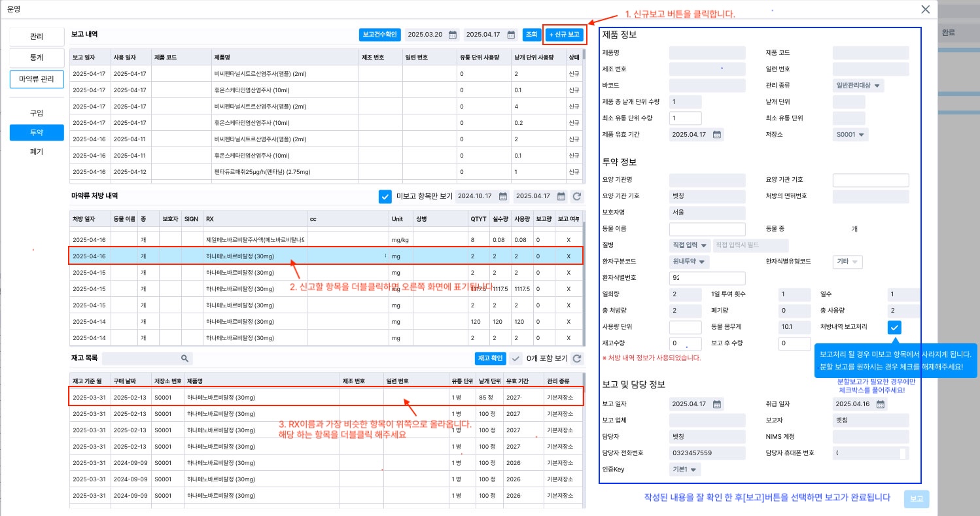
Task: Click the QTYT column header
Action: [x=478, y=218]
